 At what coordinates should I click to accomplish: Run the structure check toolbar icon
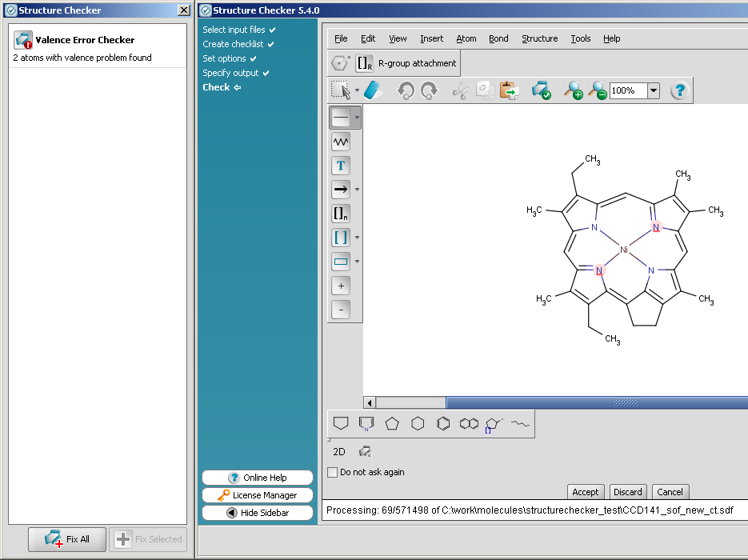tap(541, 90)
